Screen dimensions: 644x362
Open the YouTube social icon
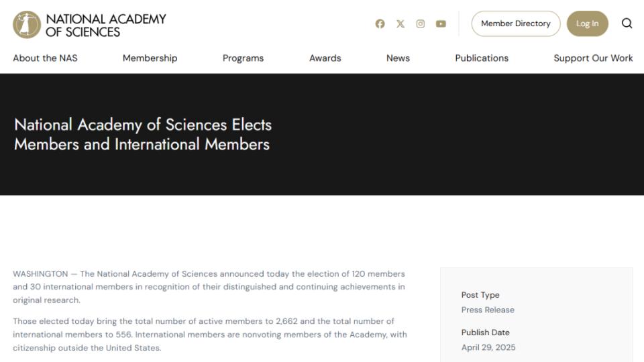(441, 24)
